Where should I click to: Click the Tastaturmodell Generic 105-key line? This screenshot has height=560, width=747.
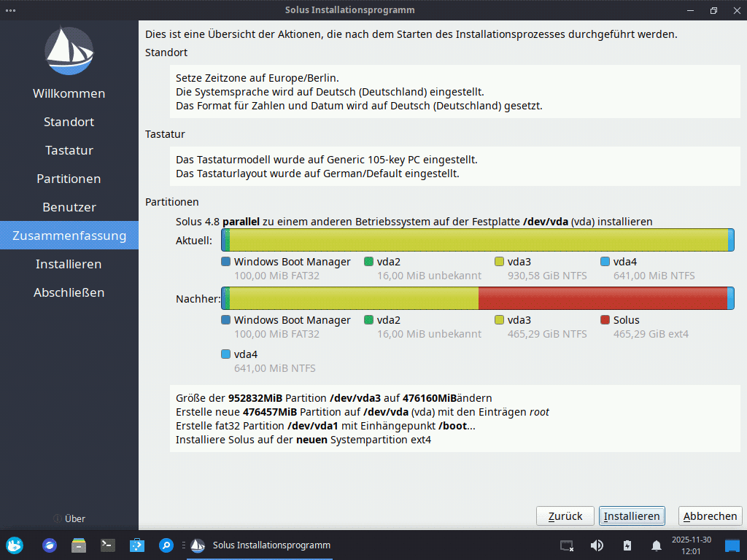point(326,160)
